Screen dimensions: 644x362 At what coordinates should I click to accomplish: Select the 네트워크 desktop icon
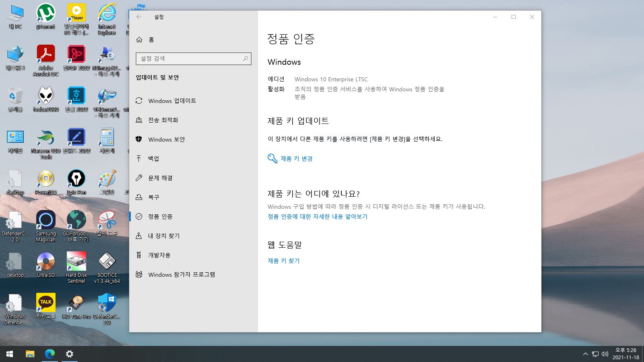tap(15, 58)
